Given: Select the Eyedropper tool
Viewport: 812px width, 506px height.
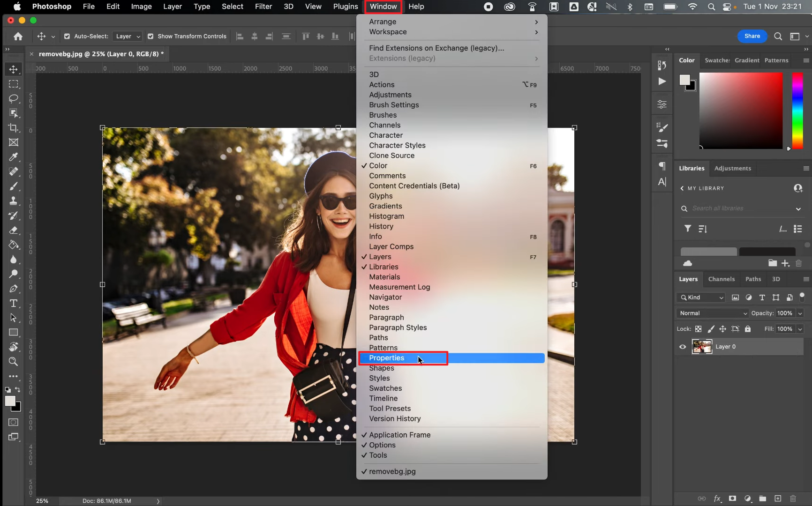Looking at the screenshot, I should tap(14, 157).
